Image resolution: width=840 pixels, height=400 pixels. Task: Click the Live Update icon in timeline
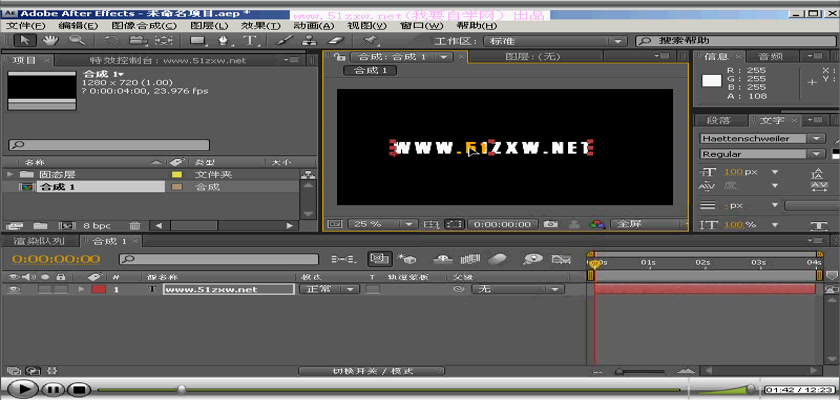(x=379, y=259)
